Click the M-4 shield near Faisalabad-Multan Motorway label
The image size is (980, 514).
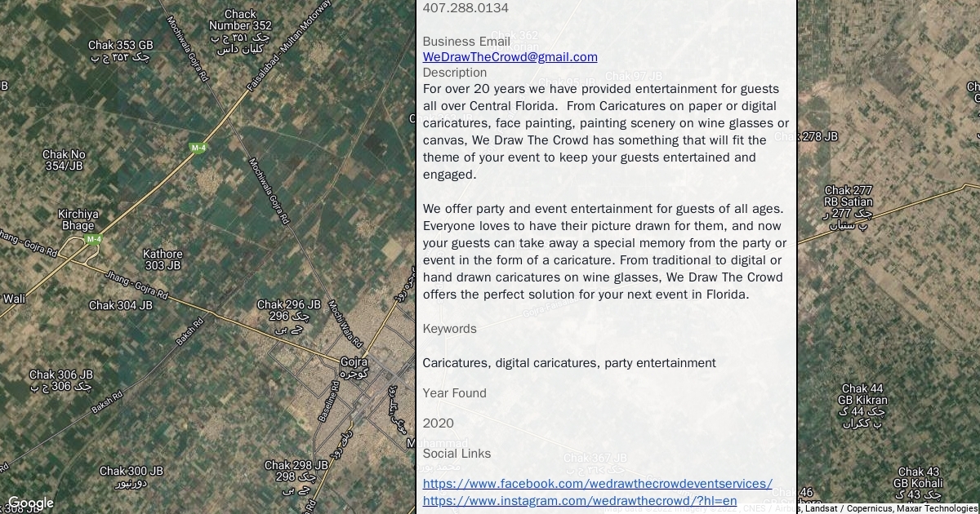(198, 148)
